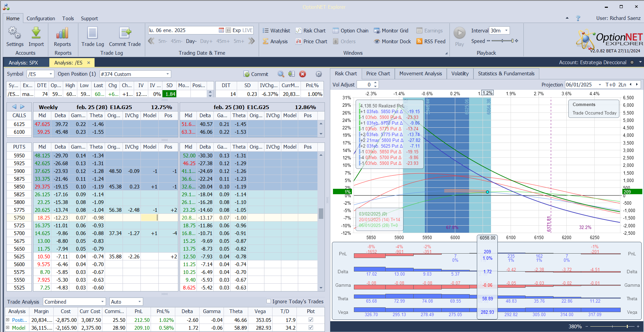The height and width of the screenshot is (332, 644).
Task: Open the Statistics & Fundamentals tab
Action: click(506, 74)
